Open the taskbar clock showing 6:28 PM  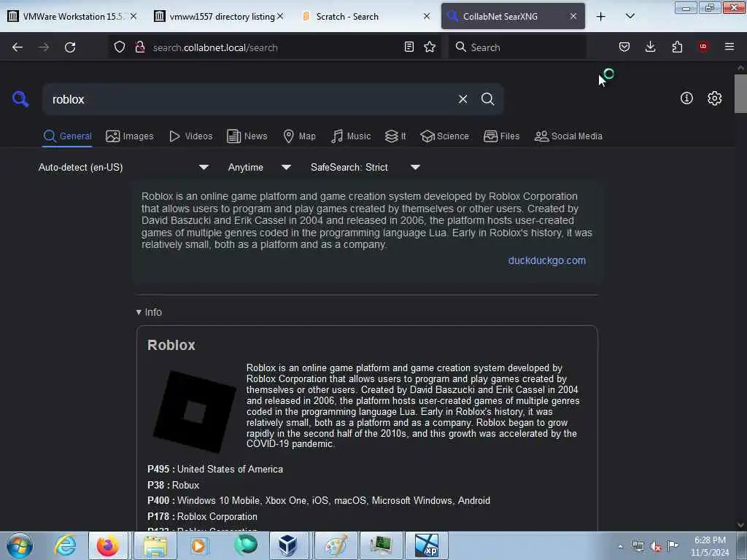coord(710,546)
